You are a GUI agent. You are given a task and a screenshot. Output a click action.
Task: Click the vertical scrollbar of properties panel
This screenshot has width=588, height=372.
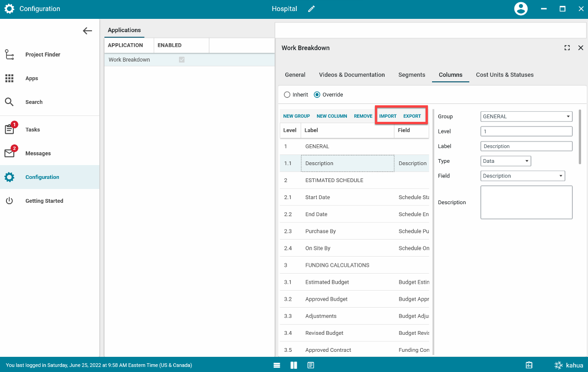click(579, 137)
